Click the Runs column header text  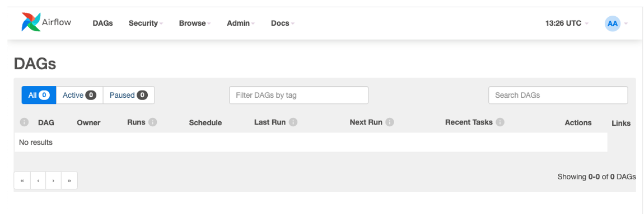click(x=136, y=122)
